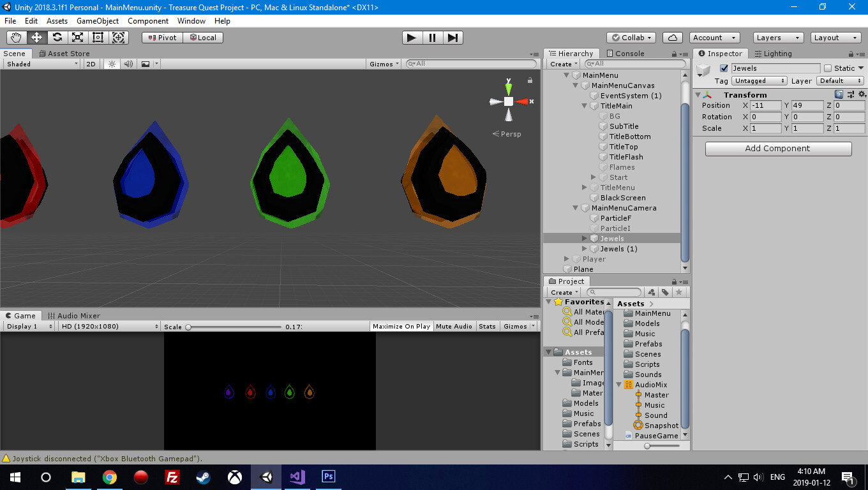Toggle scene lighting sun button
This screenshot has height=490, width=868.
112,64
